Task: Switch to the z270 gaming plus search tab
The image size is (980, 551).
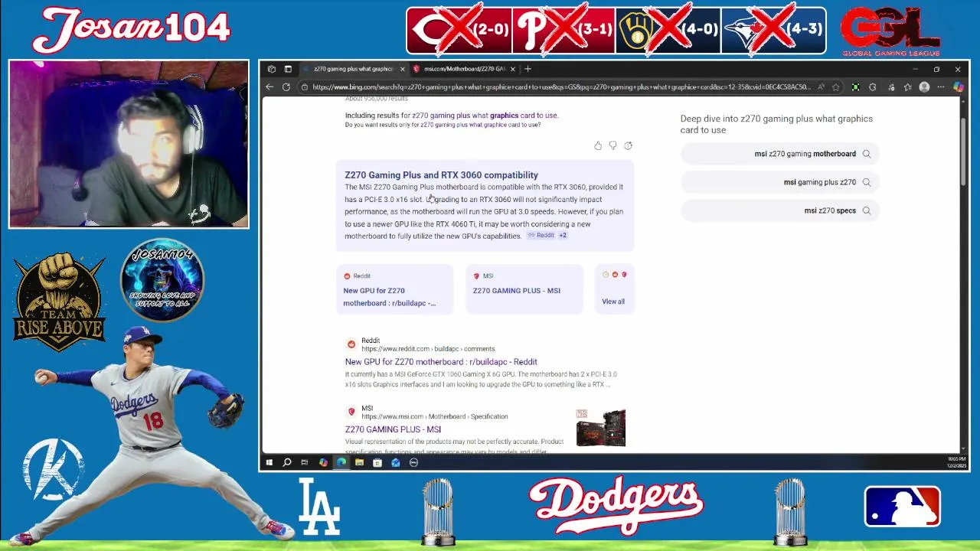Action: [352, 69]
